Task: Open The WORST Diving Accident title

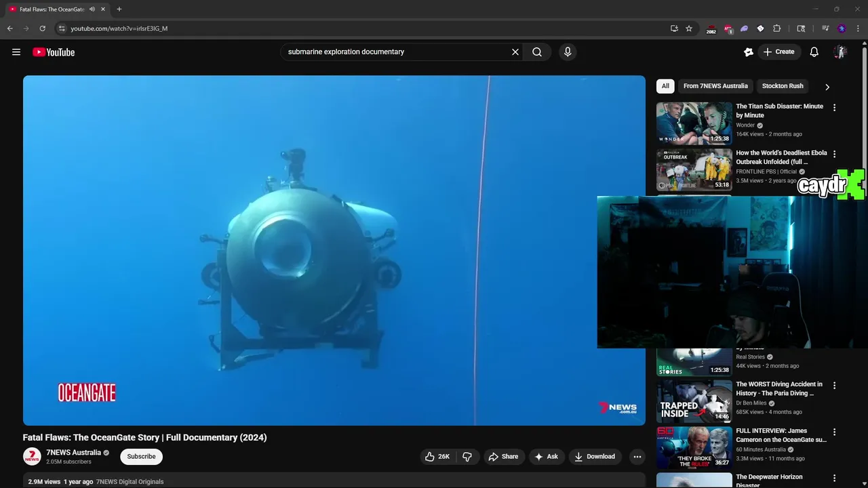Action: [779, 389]
